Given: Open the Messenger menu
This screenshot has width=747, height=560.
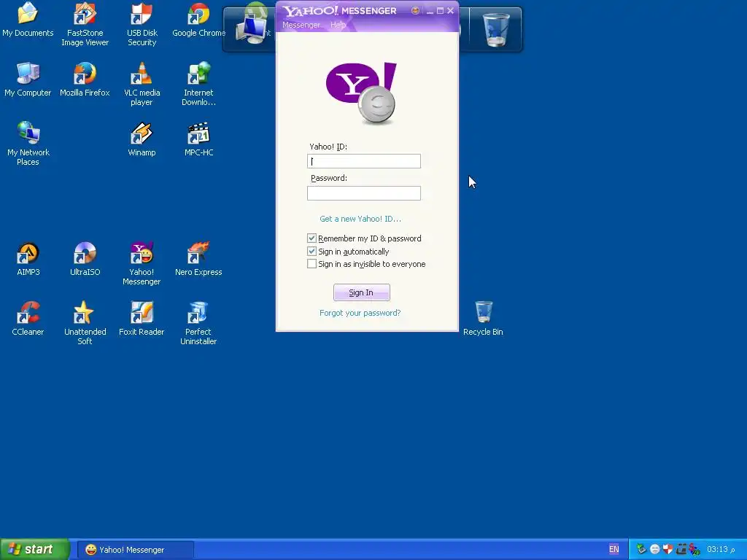Looking at the screenshot, I should (301, 25).
